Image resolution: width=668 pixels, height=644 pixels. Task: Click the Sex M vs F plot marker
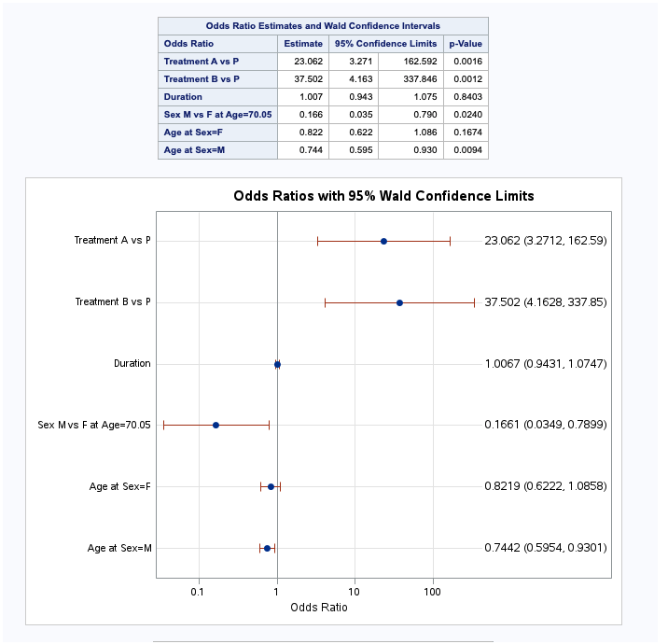coord(216,425)
